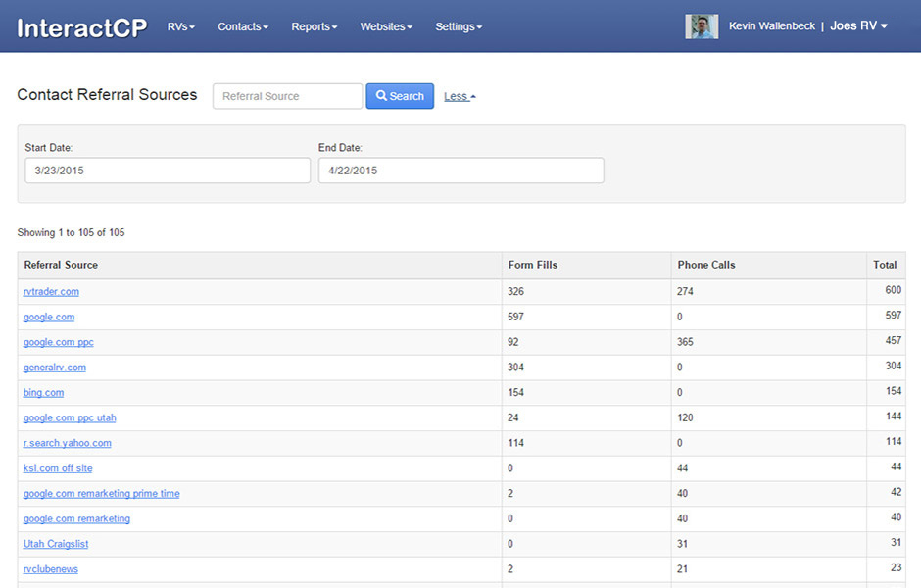Click the Kevin Wallenbeck user name
Viewport: 921px width, 588px height.
(772, 25)
